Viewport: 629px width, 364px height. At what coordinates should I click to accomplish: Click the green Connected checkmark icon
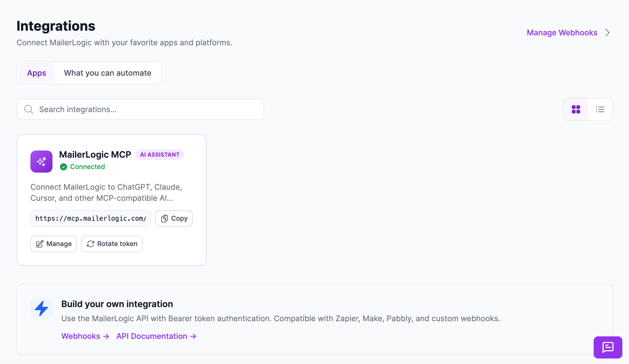64,167
